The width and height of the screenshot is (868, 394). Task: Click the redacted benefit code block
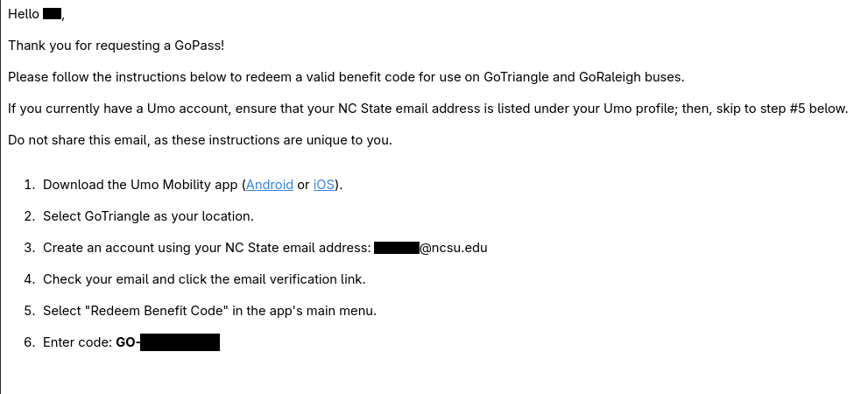point(180,342)
